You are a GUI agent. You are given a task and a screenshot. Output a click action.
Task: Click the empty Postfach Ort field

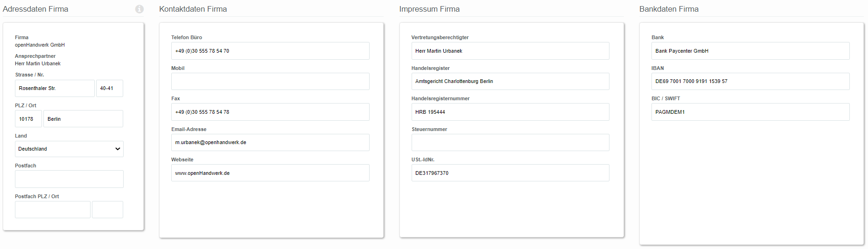tap(107, 210)
